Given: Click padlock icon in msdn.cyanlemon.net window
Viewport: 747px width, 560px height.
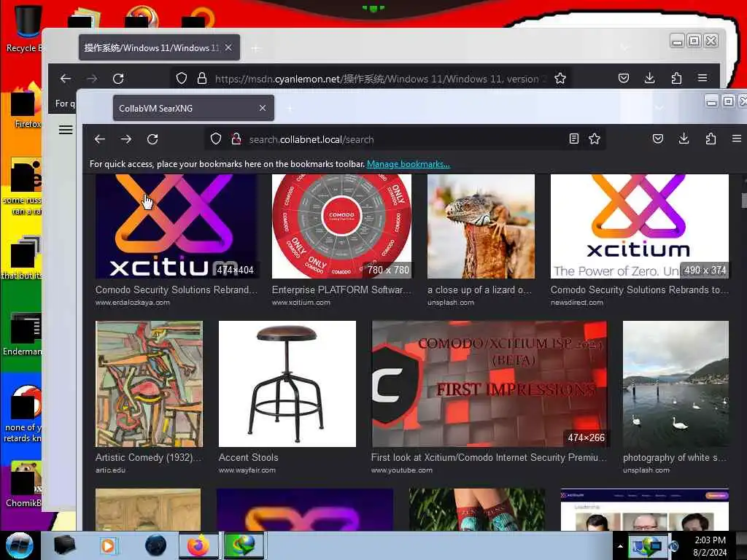Looking at the screenshot, I should 202,79.
